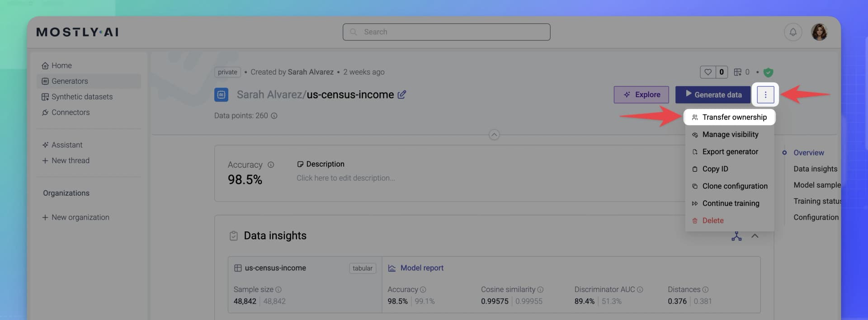Jump to Configuration section
Image resolution: width=868 pixels, height=320 pixels.
click(816, 217)
